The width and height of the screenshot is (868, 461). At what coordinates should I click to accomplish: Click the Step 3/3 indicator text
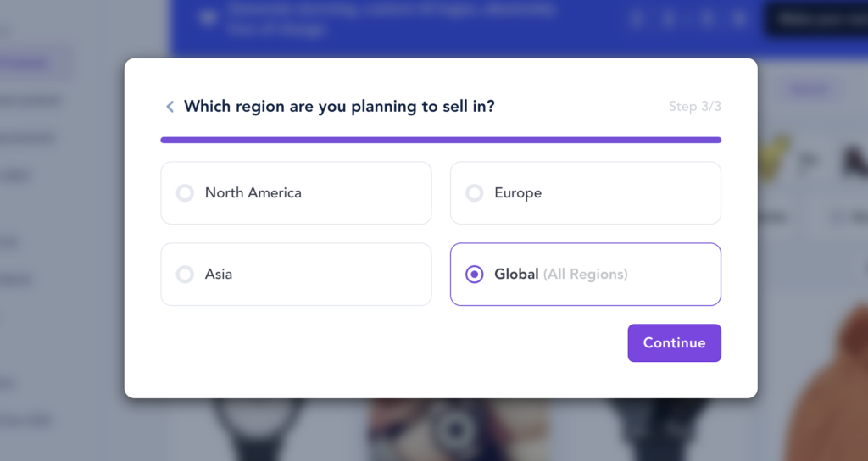click(694, 107)
